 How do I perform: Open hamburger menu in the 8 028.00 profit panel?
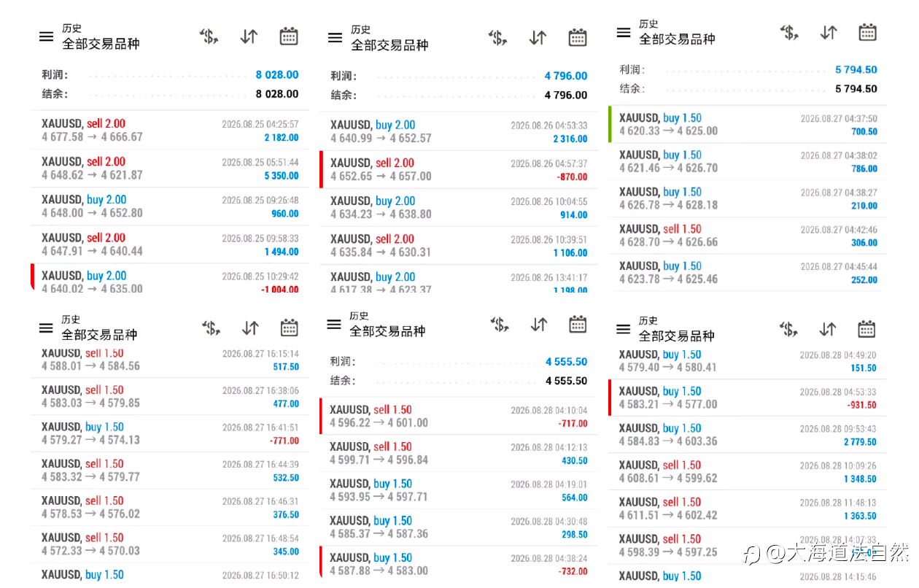click(46, 36)
